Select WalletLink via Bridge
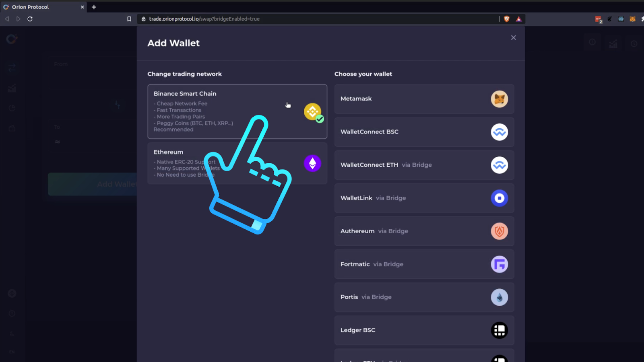The height and width of the screenshot is (362, 644). click(x=424, y=198)
